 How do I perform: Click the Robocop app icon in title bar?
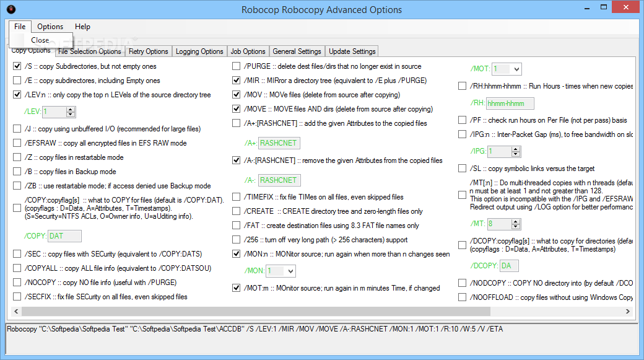(11, 9)
